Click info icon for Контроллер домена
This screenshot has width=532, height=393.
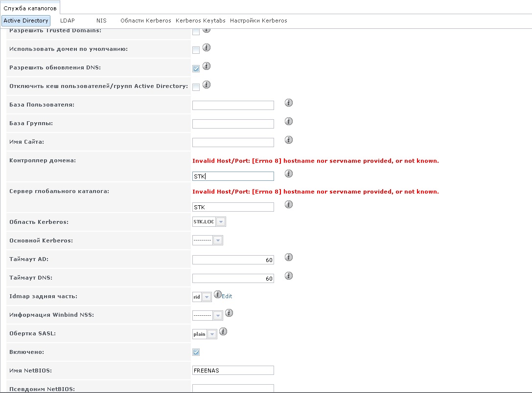pos(289,174)
